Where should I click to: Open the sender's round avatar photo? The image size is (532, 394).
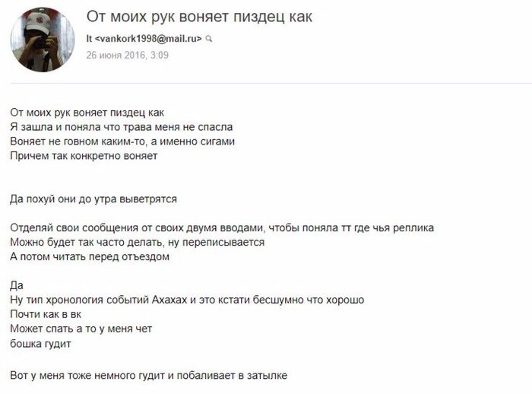tap(43, 40)
